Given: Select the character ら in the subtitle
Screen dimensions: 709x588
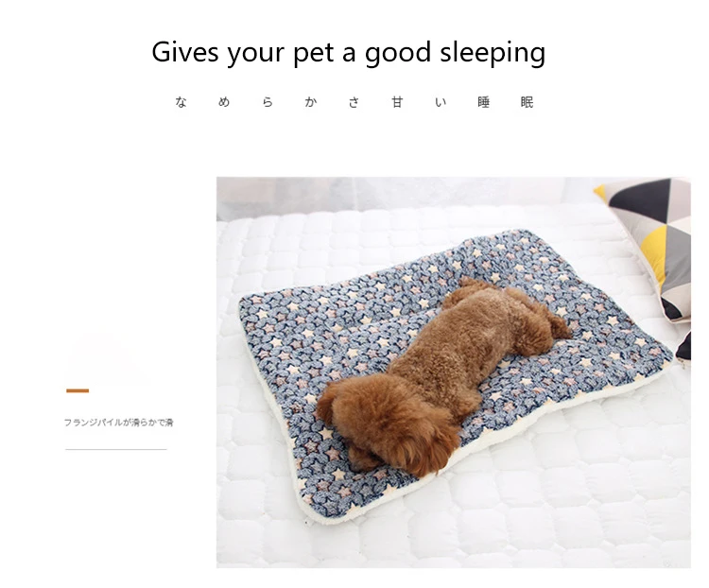Looking at the screenshot, I should coord(268,102).
